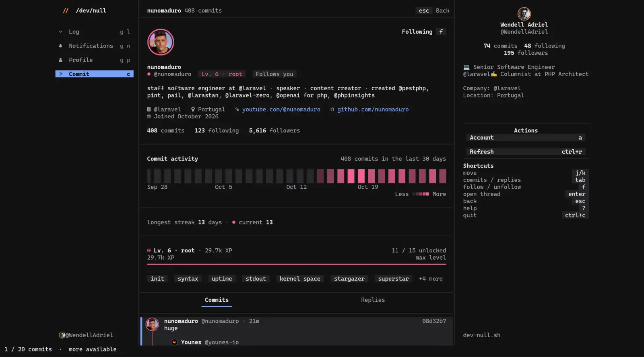Click commit hash 08d32b7

(434, 321)
